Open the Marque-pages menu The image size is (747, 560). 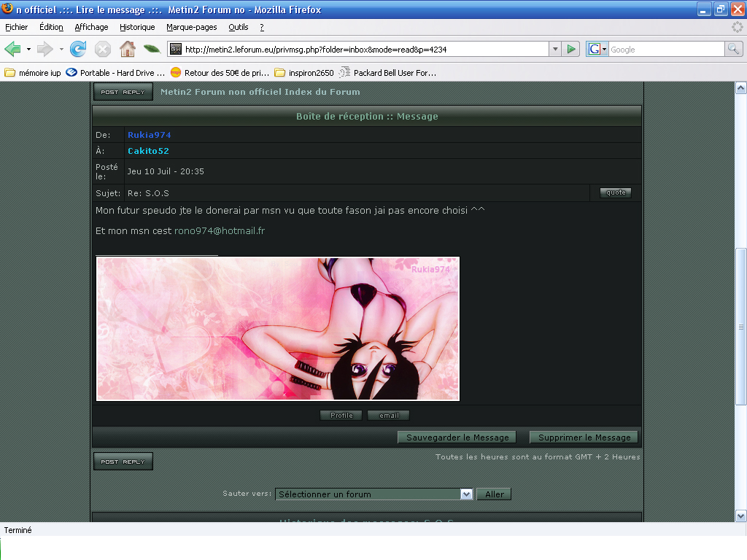(x=192, y=27)
